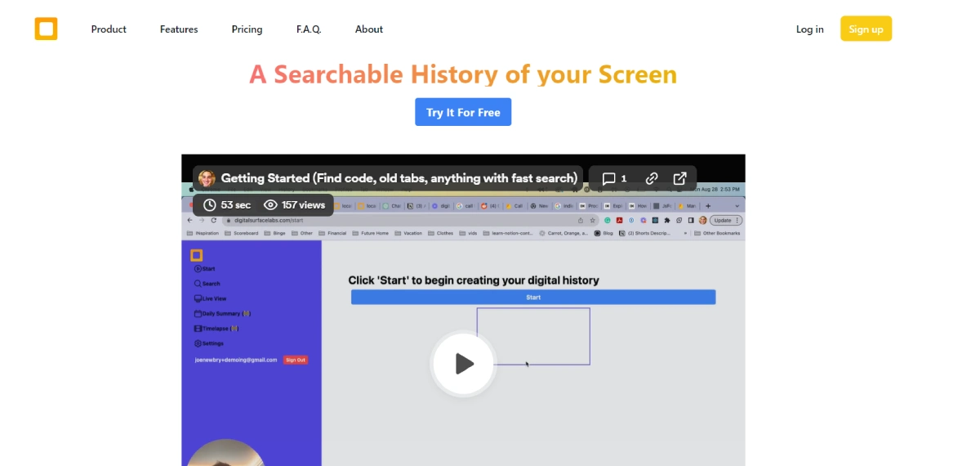Screen dimensions: 980x466
Task: Open the Pricing page
Action: [247, 29]
